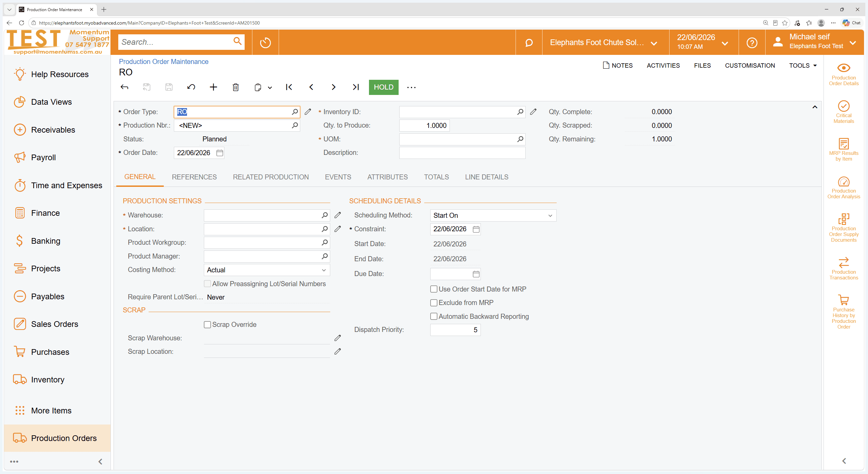Click the Dispatch Priority field
The height and width of the screenshot is (474, 868).
pos(455,330)
